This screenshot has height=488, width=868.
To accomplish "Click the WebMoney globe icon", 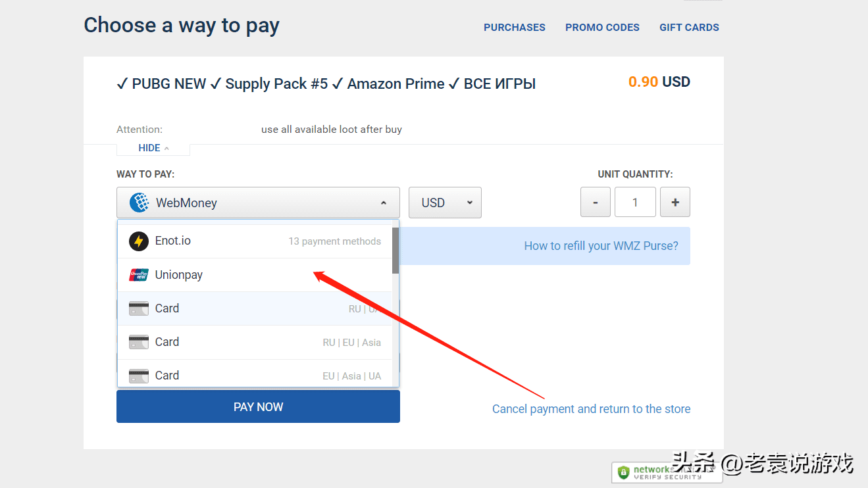I will (140, 203).
